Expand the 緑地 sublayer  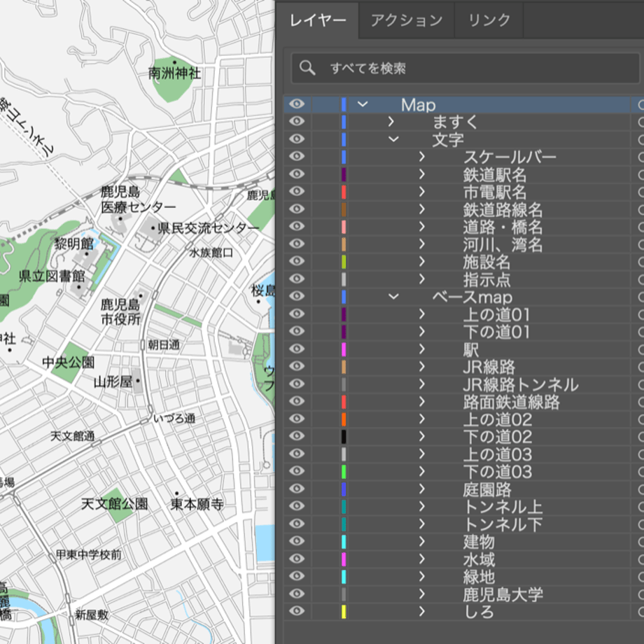click(422, 576)
